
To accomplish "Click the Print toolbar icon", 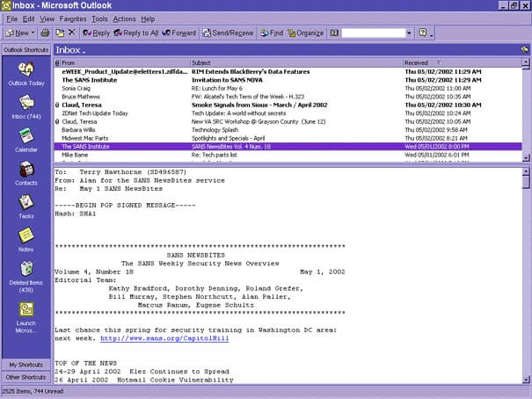I will (x=45, y=33).
